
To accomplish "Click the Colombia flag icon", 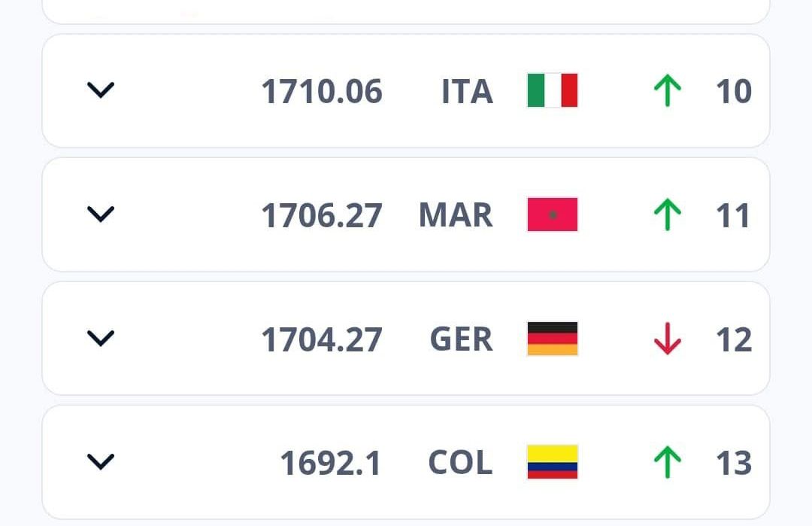I will (x=552, y=462).
